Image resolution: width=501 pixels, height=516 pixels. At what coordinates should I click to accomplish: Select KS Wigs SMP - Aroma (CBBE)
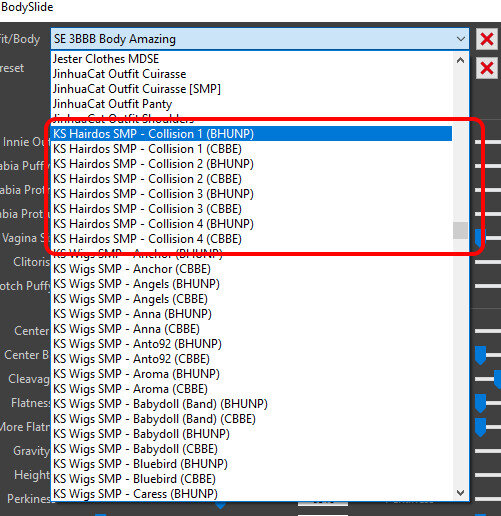pyautogui.click(x=252, y=389)
